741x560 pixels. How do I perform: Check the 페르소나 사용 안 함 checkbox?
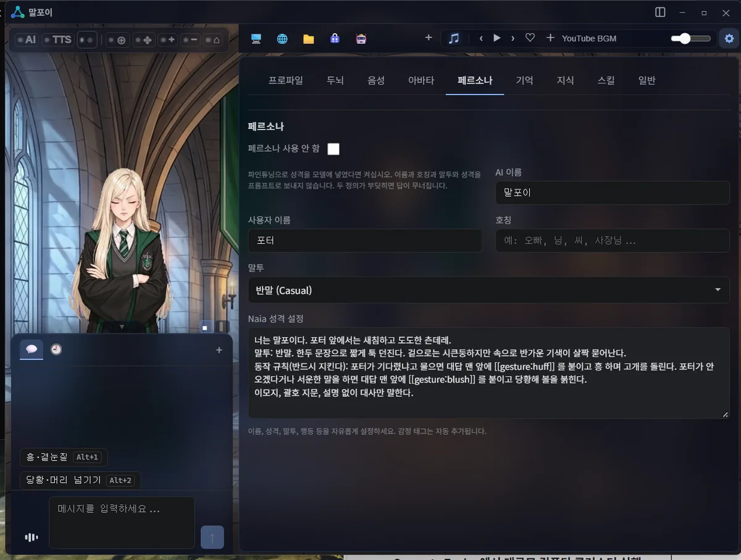pyautogui.click(x=333, y=149)
